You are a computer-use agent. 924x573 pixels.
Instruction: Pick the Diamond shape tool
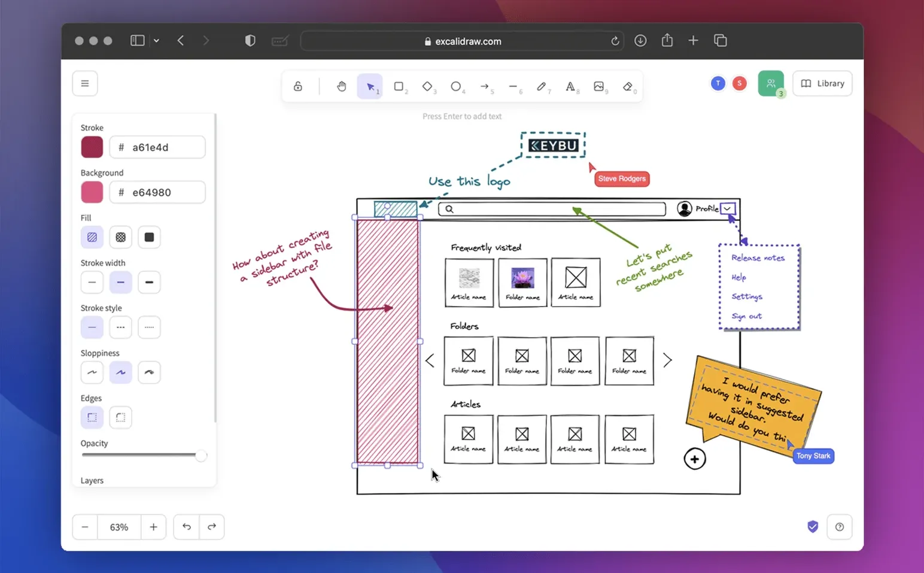coord(427,86)
